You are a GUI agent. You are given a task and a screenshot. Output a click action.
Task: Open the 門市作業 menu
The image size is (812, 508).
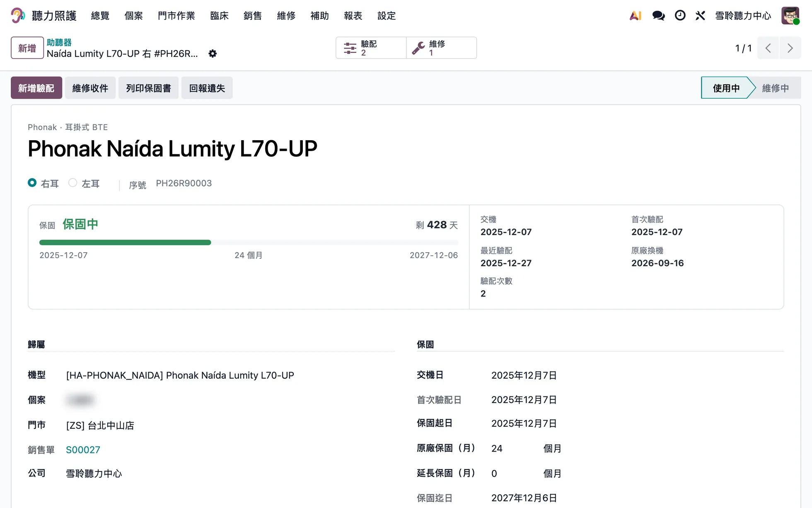[x=176, y=16]
